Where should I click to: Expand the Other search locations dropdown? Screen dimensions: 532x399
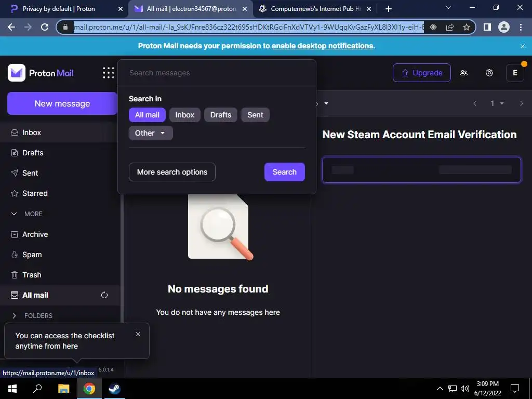[x=151, y=133]
